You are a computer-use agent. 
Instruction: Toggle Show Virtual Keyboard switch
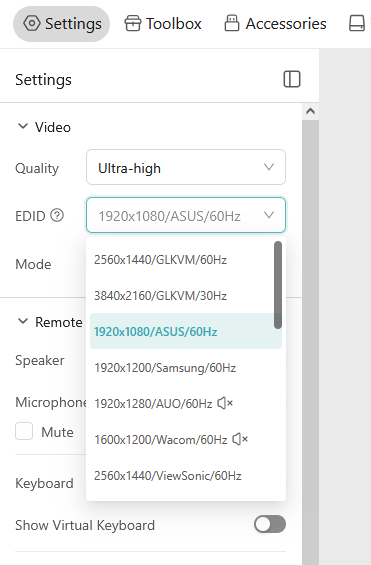(270, 524)
